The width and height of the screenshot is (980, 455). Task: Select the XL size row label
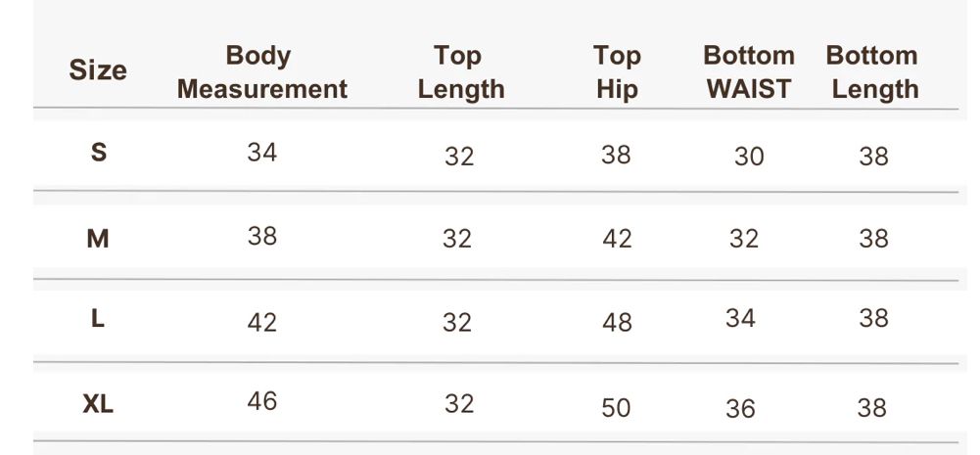98,404
